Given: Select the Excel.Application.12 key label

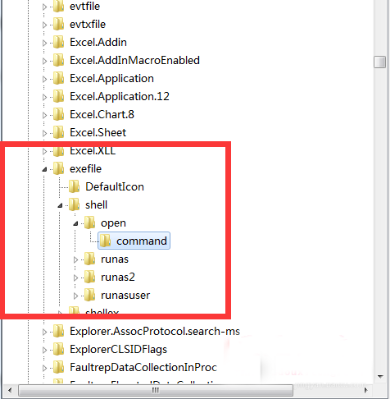Looking at the screenshot, I should pyautogui.click(x=119, y=96).
